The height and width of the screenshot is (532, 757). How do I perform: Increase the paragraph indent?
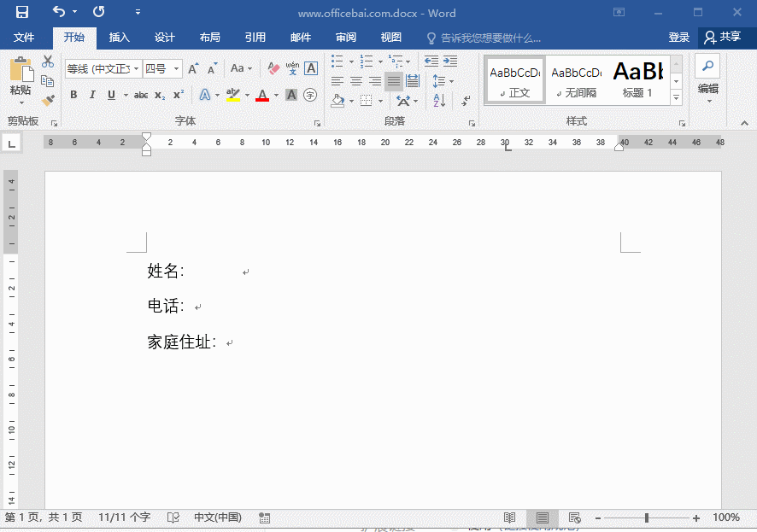[450, 61]
